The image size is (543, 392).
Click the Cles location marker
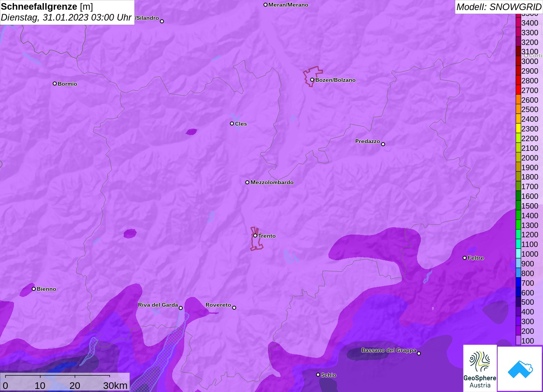[x=232, y=124]
